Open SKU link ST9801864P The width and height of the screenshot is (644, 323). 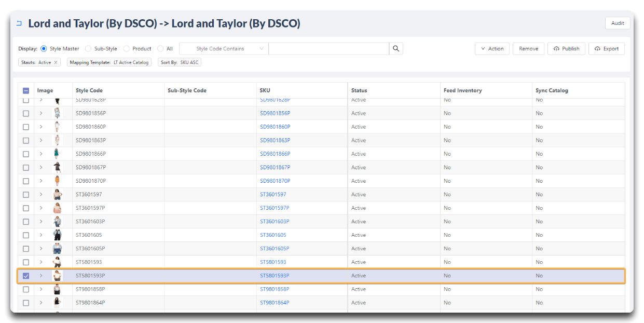275,303
